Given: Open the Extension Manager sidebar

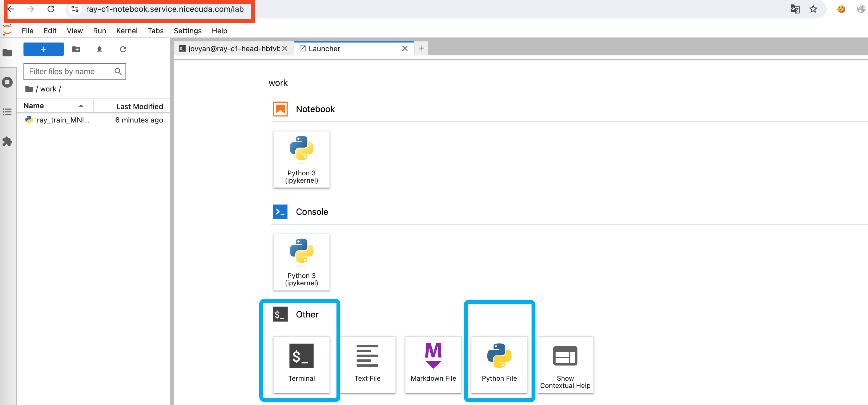Looking at the screenshot, I should tap(8, 141).
